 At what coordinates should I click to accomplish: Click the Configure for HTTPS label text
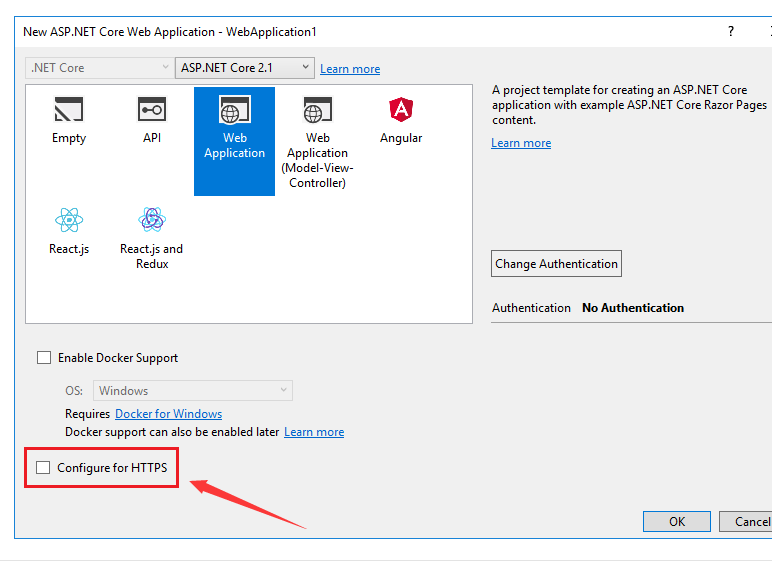point(112,468)
